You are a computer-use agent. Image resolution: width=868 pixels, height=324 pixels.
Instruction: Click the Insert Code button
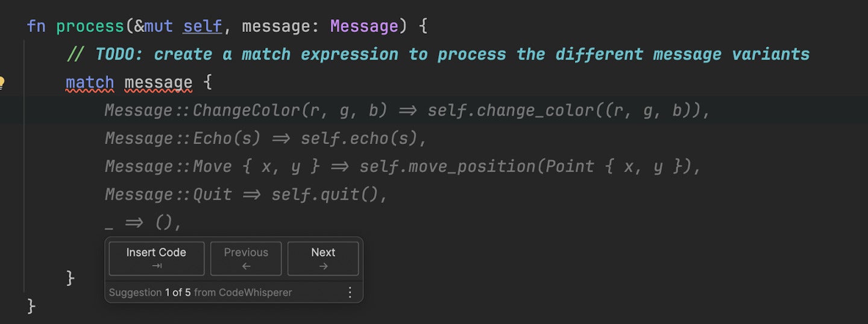(156, 258)
